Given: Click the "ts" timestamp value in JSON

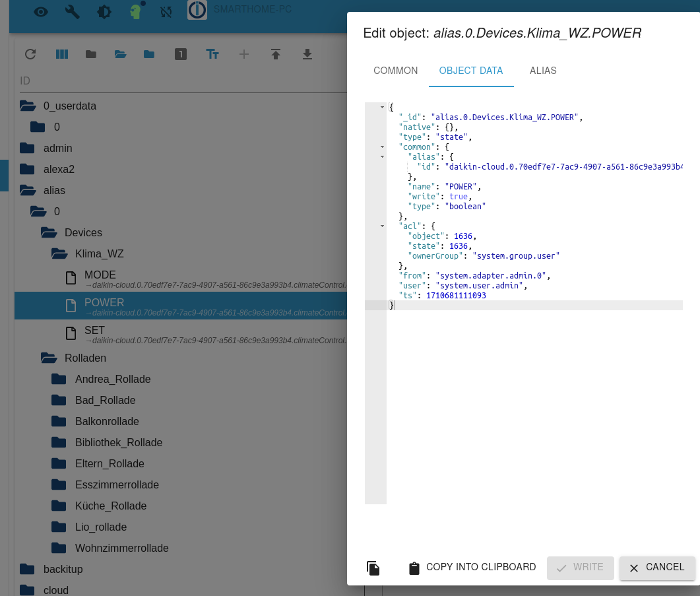Looking at the screenshot, I should pos(456,295).
